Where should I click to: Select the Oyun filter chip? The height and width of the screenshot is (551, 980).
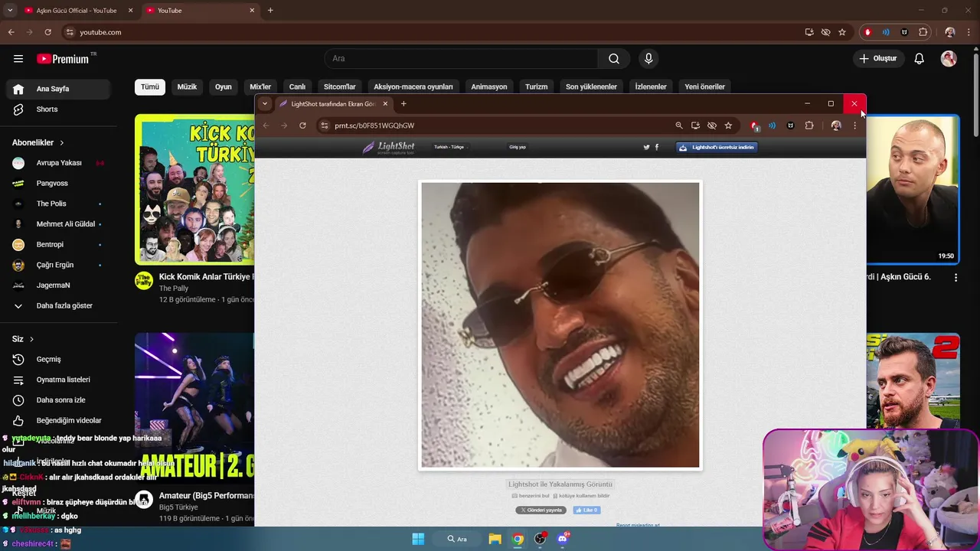point(224,86)
